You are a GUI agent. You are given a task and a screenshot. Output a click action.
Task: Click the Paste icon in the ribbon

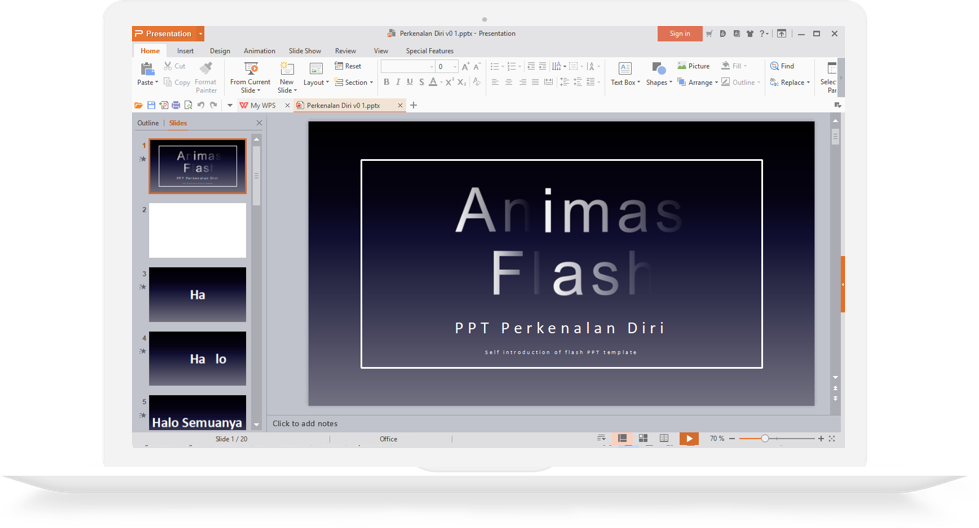(x=147, y=69)
